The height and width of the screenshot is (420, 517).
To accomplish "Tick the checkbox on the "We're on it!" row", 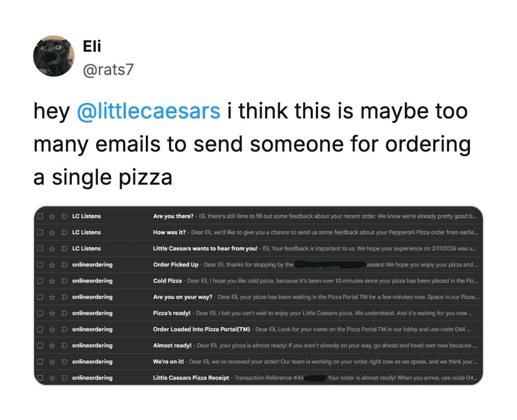I will tap(40, 362).
